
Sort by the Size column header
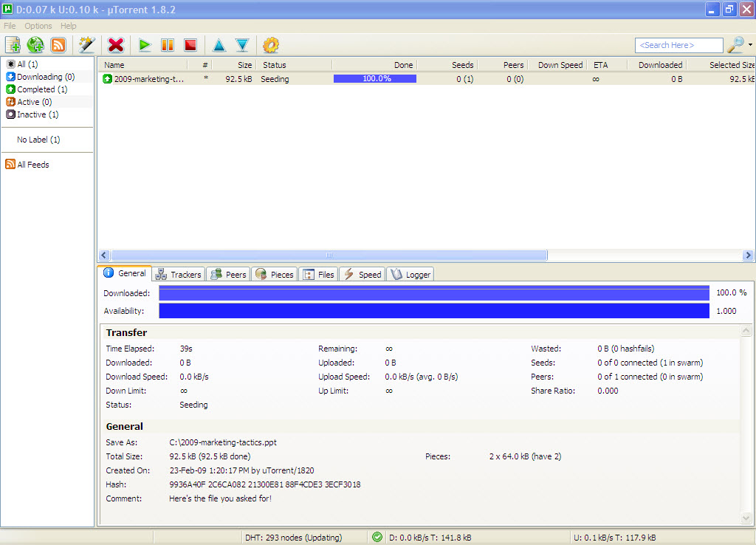(234, 65)
